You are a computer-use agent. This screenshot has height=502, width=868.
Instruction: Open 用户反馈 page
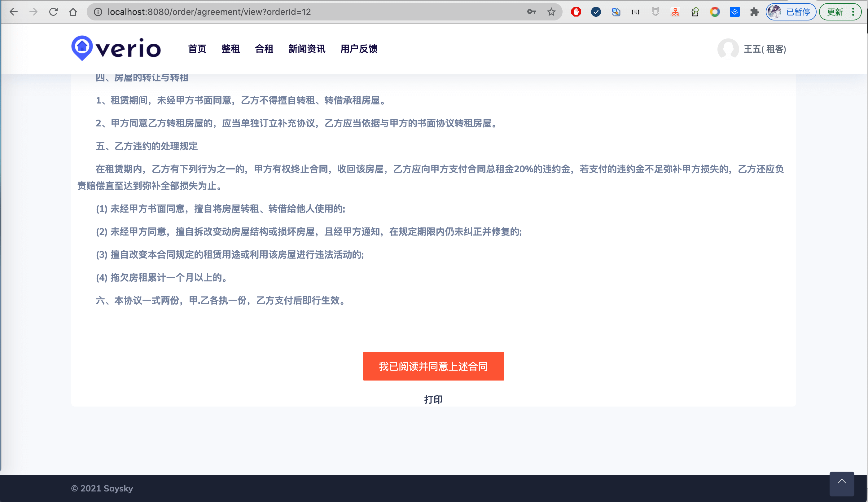tap(358, 49)
